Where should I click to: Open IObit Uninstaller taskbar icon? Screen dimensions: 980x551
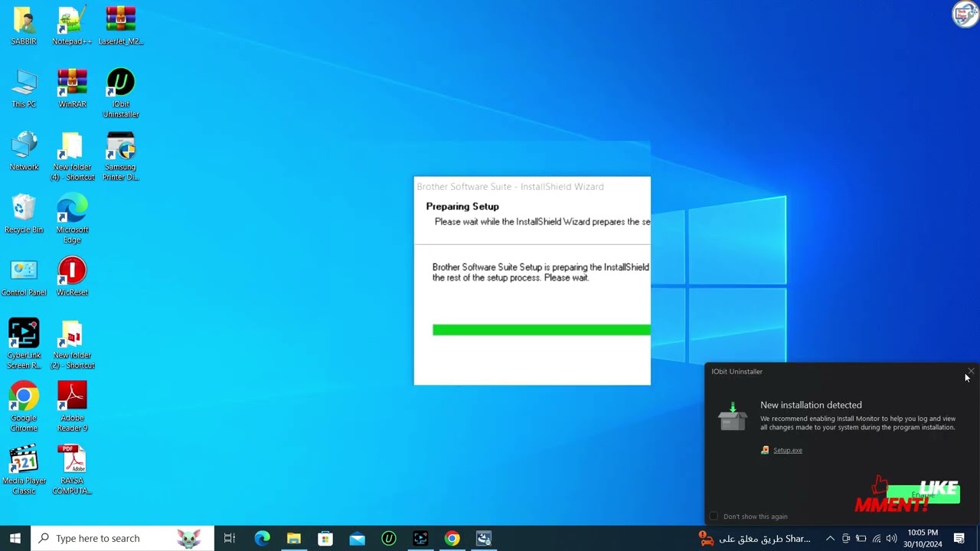pyautogui.click(x=389, y=539)
